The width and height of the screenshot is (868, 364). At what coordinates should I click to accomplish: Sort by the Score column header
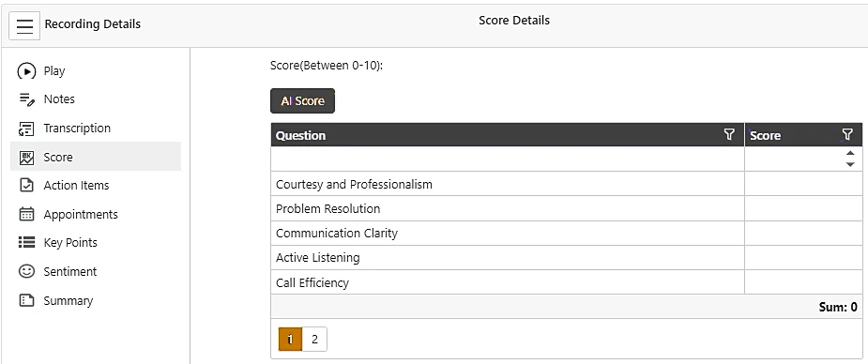pyautogui.click(x=765, y=135)
